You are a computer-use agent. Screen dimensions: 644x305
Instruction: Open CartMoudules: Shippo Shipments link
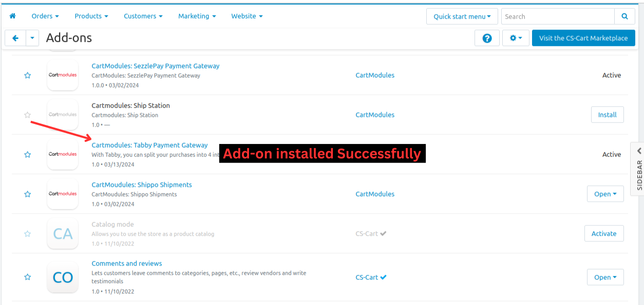pos(142,185)
